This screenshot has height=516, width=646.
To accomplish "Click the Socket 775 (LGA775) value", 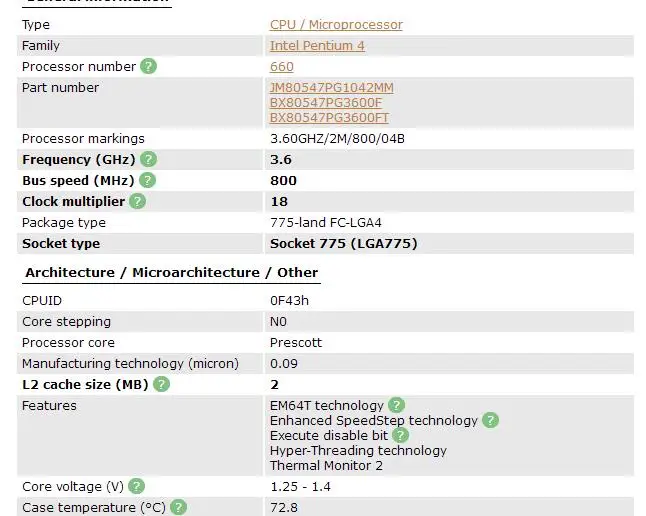I will (344, 244).
